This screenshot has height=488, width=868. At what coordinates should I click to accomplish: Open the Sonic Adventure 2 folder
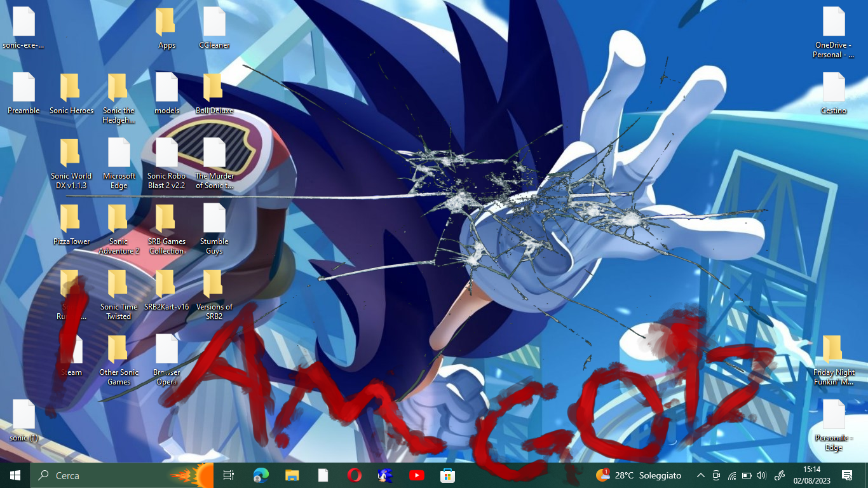(119, 229)
